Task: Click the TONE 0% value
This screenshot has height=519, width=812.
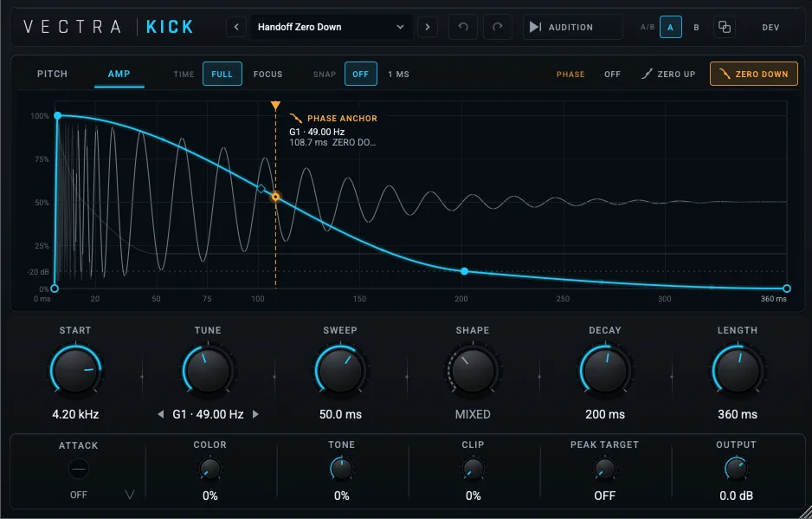Action: tap(341, 496)
